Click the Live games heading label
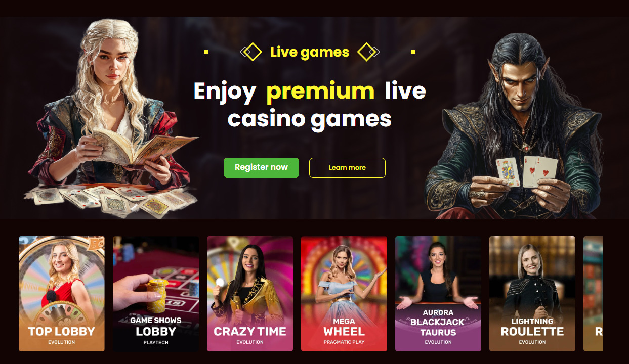 310,52
